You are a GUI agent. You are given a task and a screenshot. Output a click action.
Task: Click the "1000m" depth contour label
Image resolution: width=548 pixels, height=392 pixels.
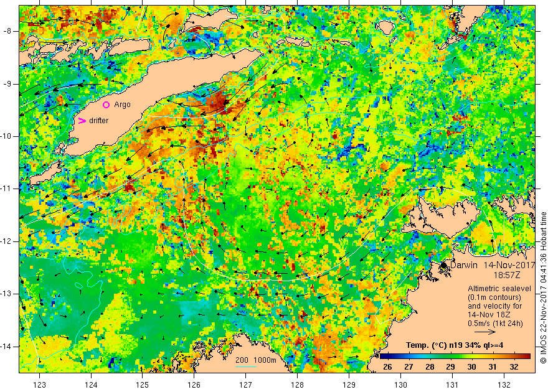265,360
